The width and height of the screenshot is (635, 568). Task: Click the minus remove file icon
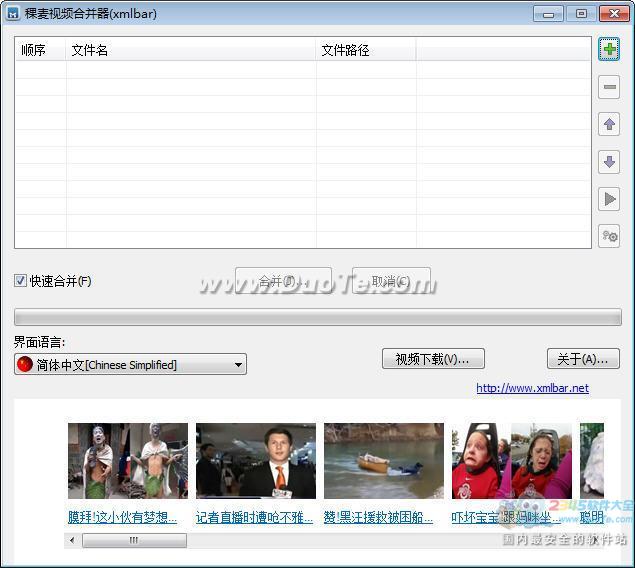[609, 87]
